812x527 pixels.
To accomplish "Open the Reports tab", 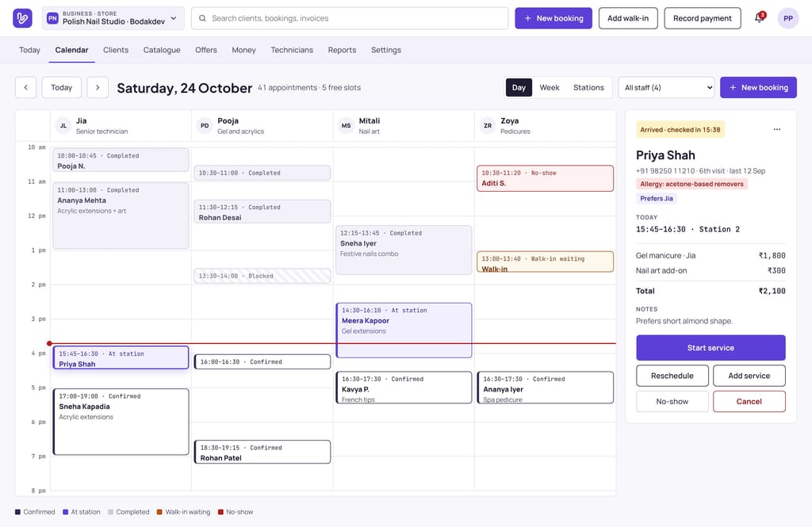I will [x=342, y=50].
